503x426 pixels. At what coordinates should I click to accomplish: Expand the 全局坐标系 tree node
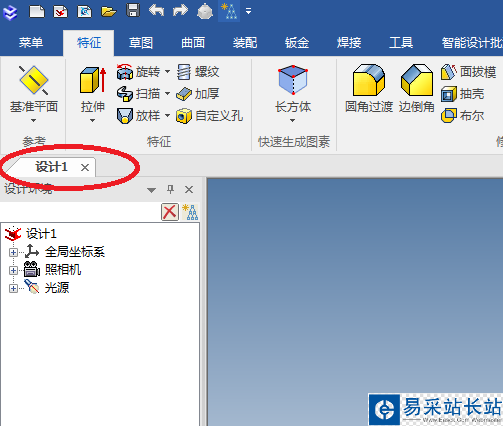(13, 252)
